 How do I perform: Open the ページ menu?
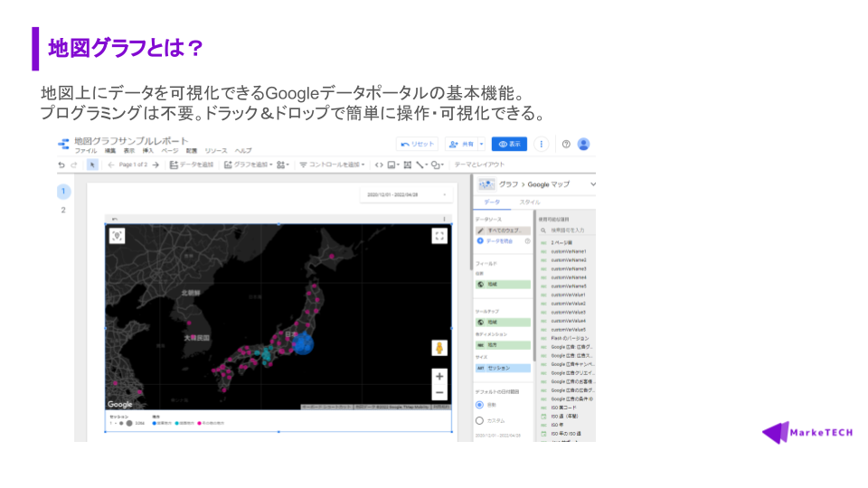[x=170, y=151]
